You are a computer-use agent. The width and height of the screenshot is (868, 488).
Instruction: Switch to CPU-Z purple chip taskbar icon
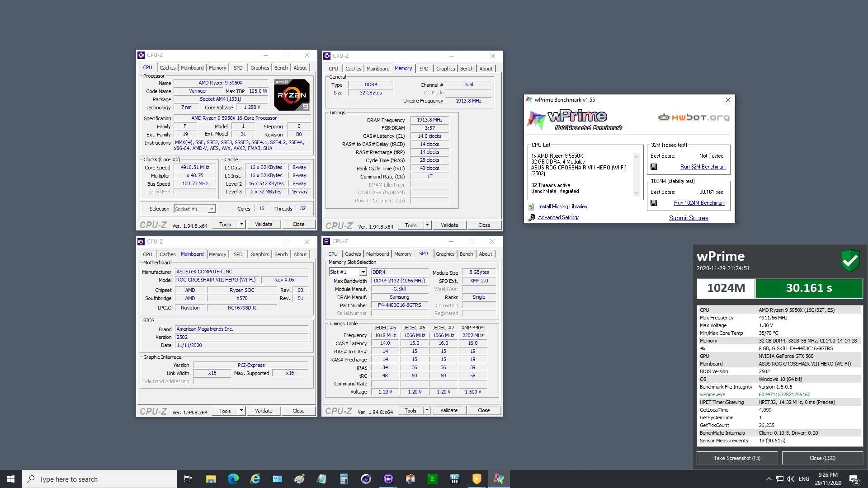388,479
